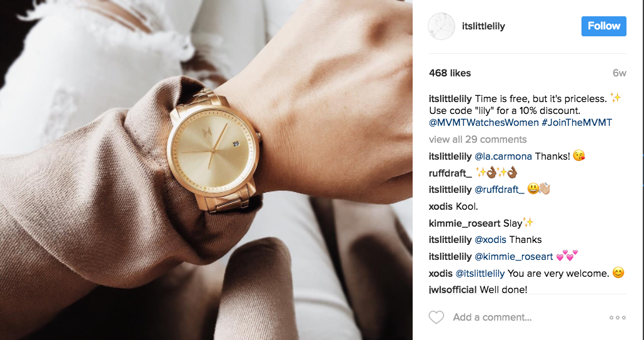Viewport: 644px width, 340px height.
Task: Click the gold watch post photo
Action: (206, 170)
